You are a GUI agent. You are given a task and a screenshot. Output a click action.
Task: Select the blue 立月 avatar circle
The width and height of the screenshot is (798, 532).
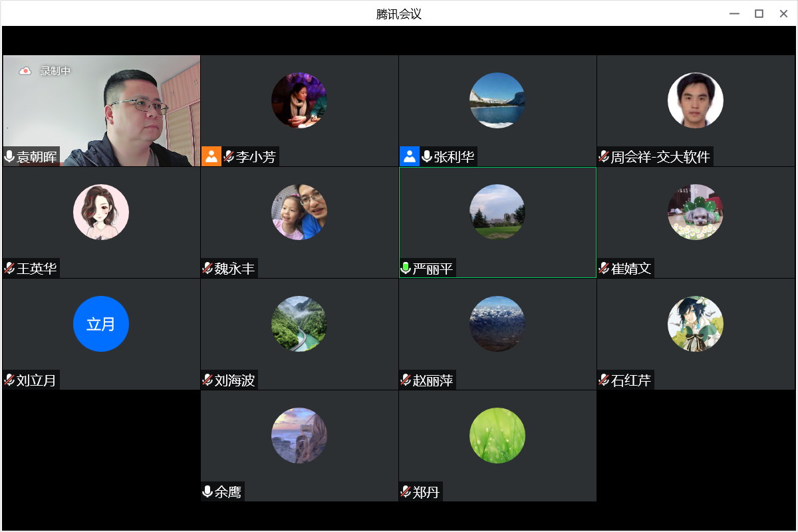[101, 324]
